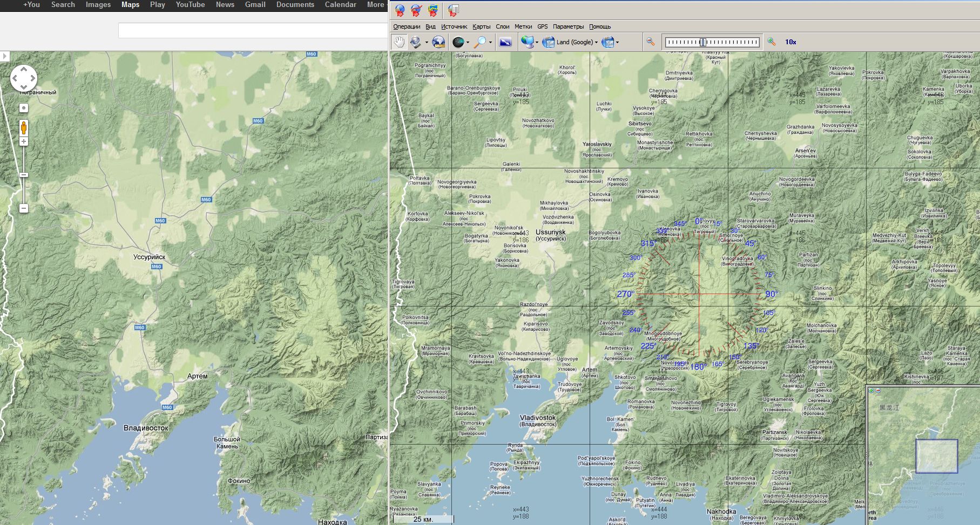Click the full-screen map mode icon

point(505,42)
